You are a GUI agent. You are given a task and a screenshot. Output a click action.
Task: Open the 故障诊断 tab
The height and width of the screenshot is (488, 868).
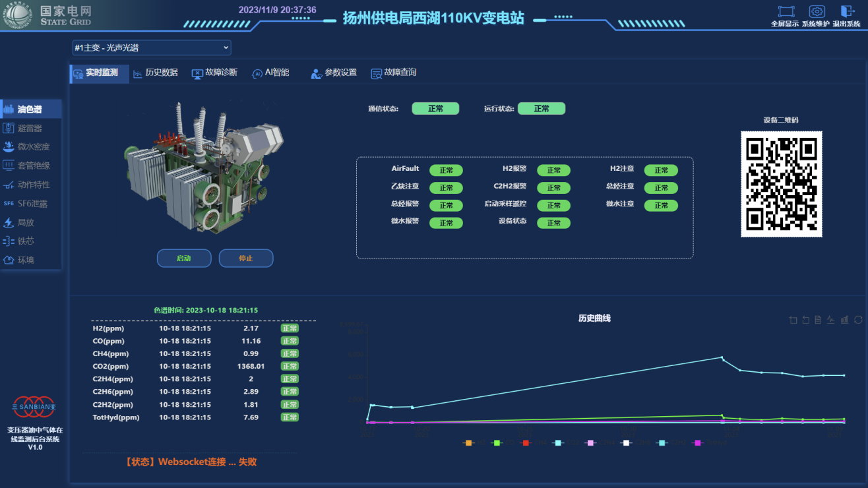pos(215,73)
